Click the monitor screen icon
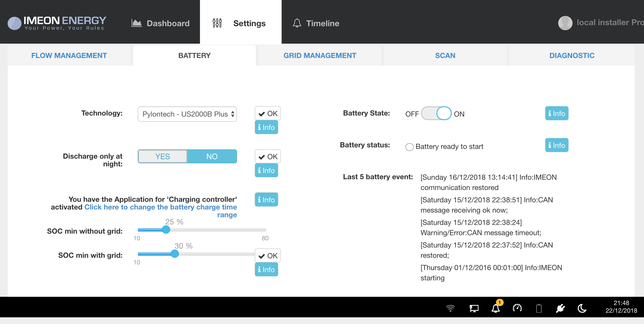 (474, 308)
